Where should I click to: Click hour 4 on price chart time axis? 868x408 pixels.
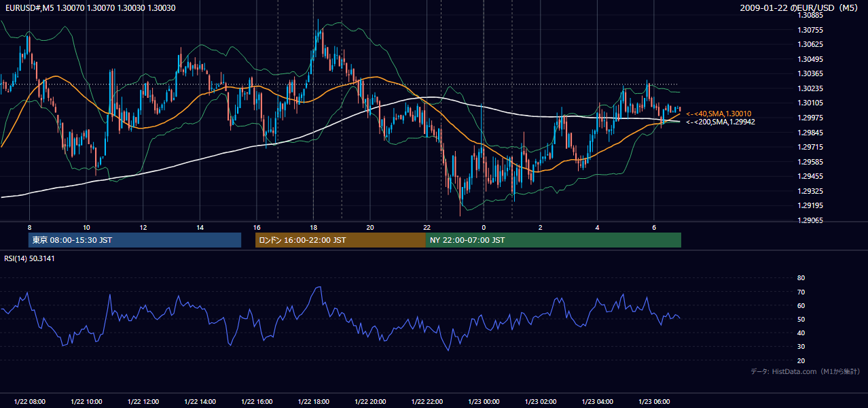598,226
